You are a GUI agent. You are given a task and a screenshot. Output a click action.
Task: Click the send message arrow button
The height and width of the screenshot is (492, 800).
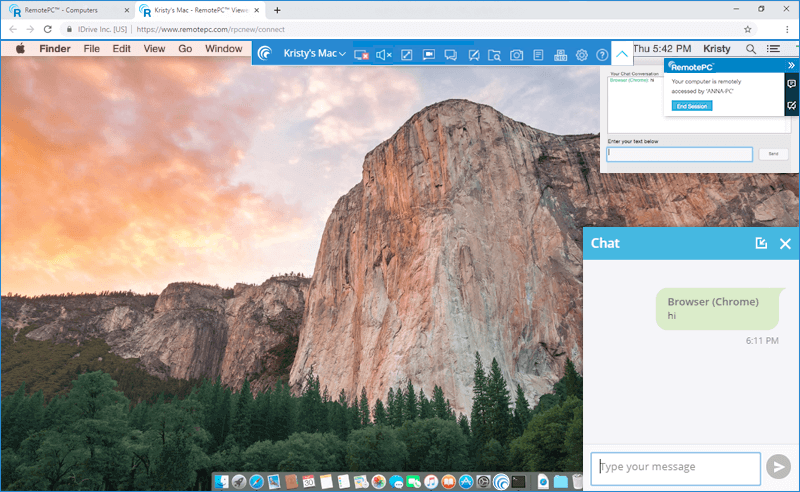(x=778, y=467)
